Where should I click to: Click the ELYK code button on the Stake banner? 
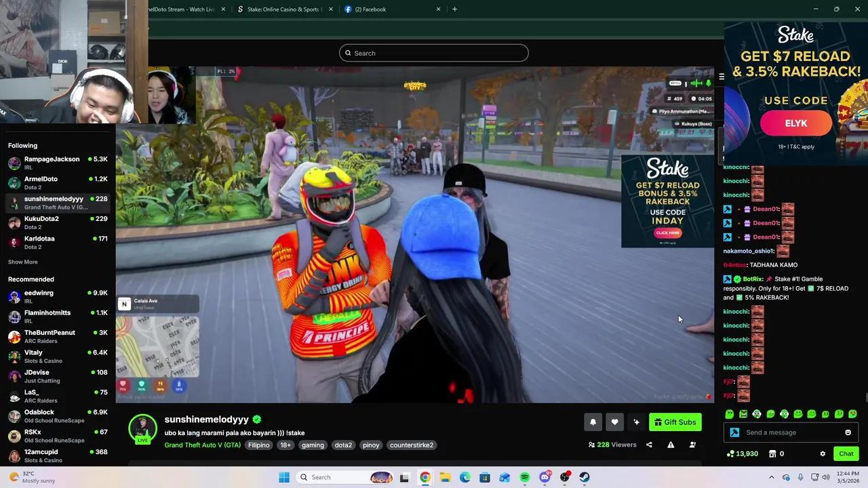(795, 123)
